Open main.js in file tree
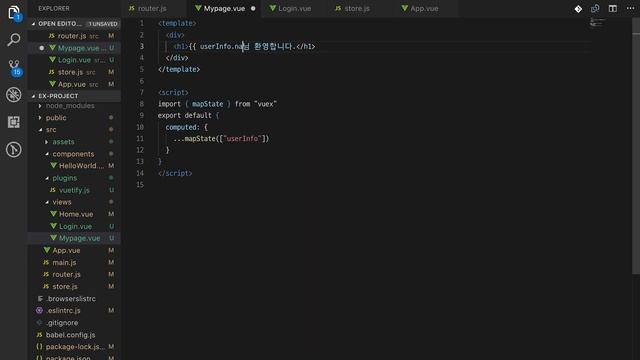This screenshot has height=360, width=640. point(74,262)
